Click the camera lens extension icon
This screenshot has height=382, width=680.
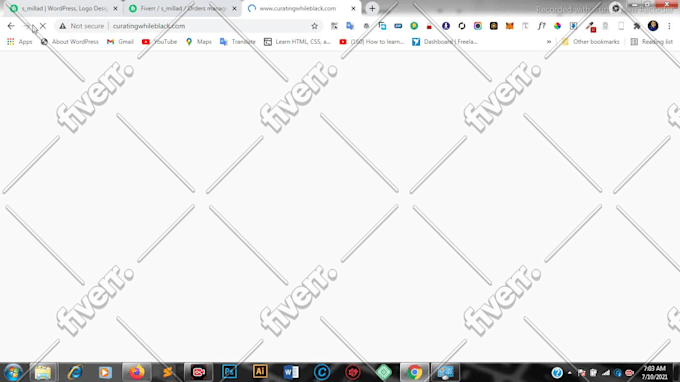[477, 26]
